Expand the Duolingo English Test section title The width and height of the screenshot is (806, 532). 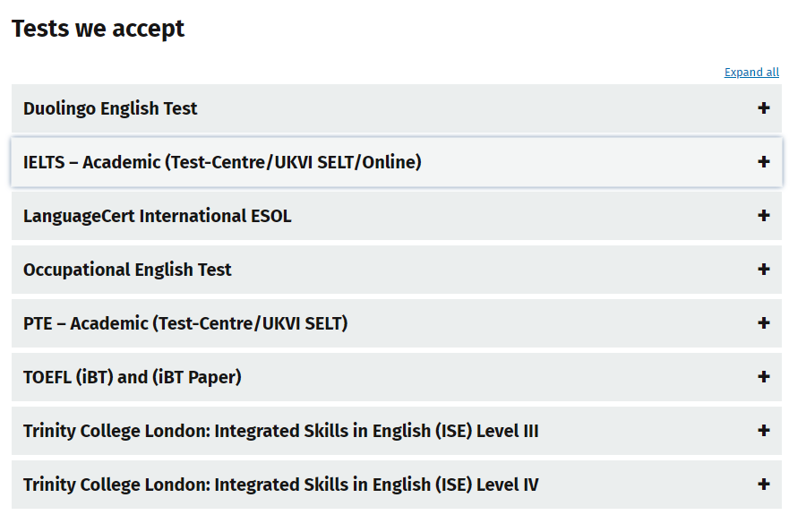[110, 108]
